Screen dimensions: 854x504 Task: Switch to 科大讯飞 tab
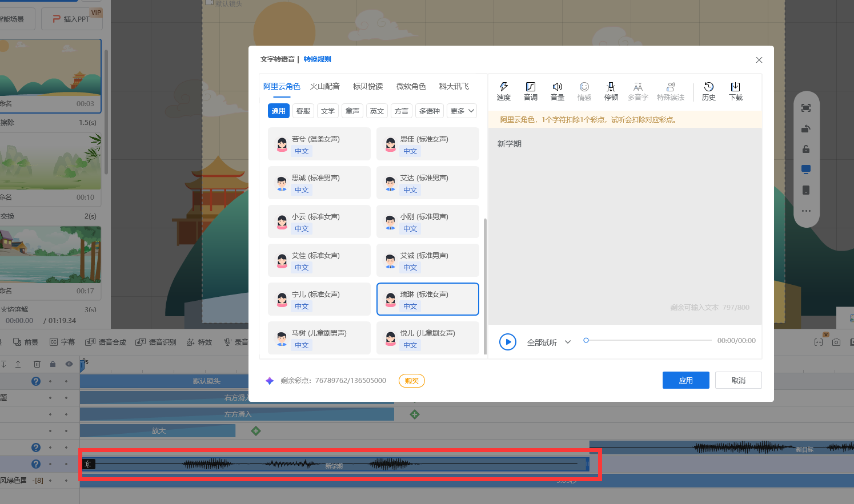tap(454, 86)
